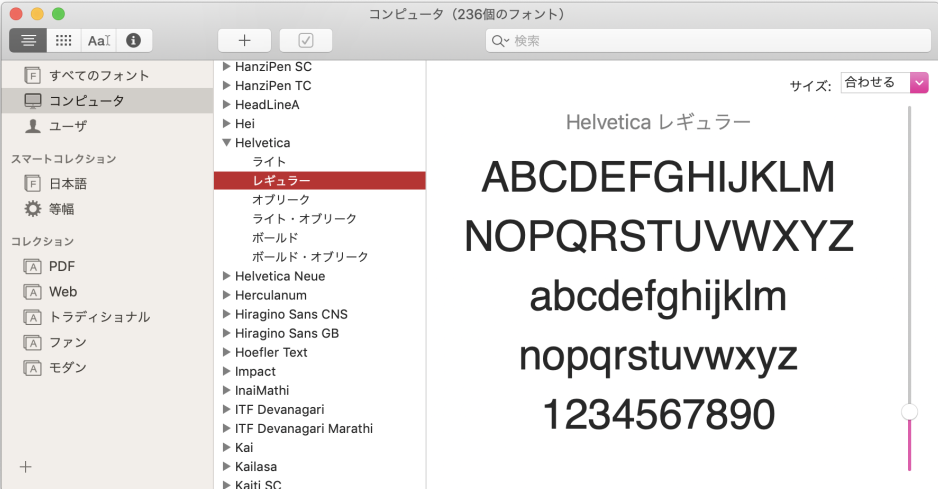
Task: Select すべてのフォント in sidebar
Action: tap(98, 75)
